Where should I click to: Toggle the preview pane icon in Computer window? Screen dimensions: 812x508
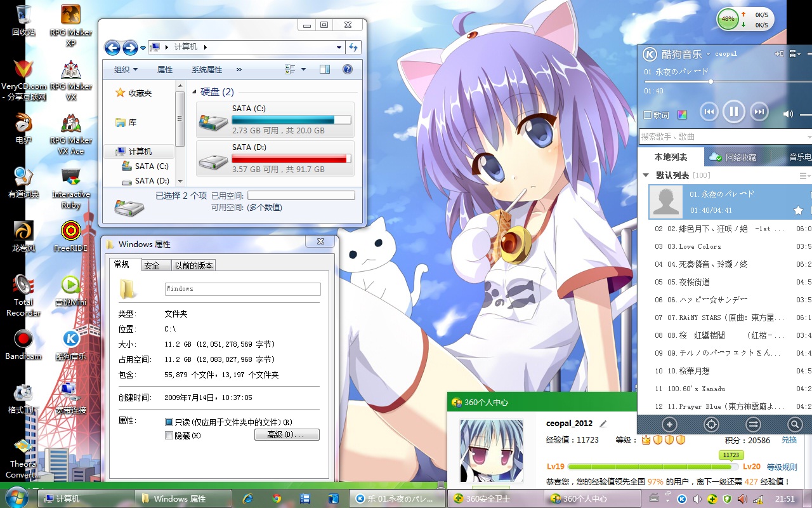coord(325,69)
